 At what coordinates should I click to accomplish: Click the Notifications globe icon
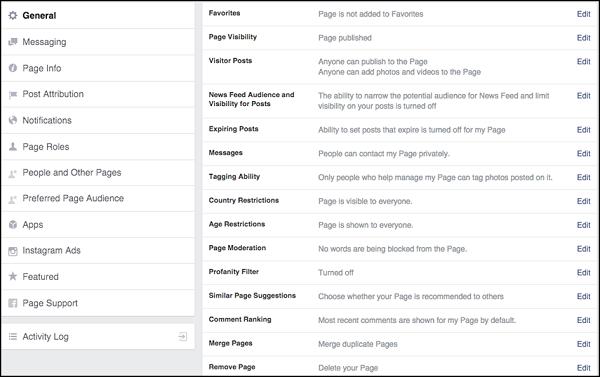pyautogui.click(x=13, y=120)
